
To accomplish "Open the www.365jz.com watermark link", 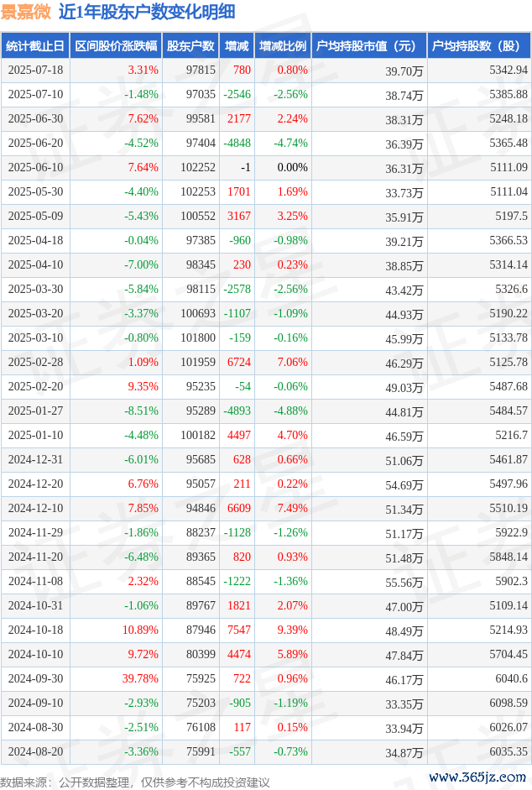I will pos(477,777).
